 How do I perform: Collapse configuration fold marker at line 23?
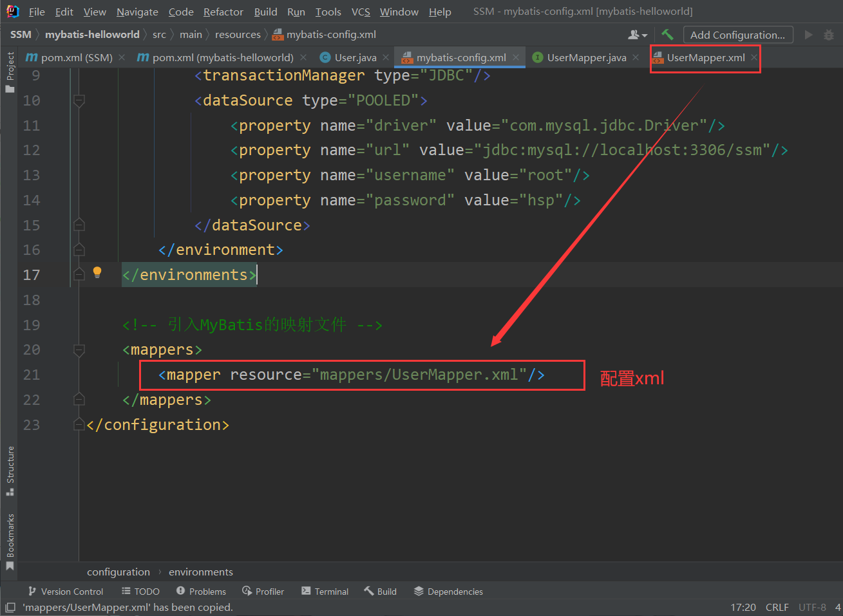[x=79, y=425]
